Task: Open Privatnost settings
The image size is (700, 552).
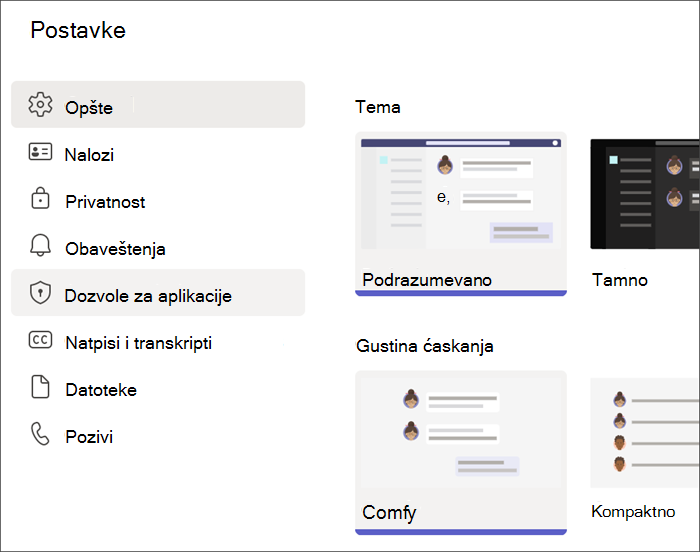Action: [158, 199]
